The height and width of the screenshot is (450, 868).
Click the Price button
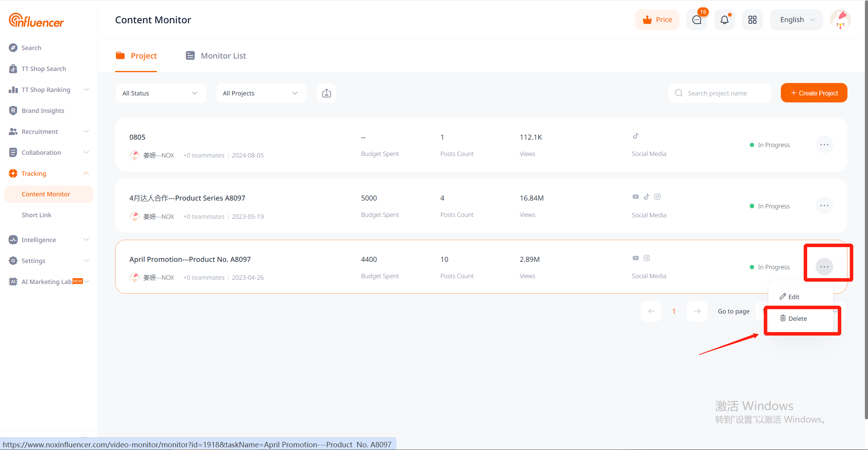657,20
